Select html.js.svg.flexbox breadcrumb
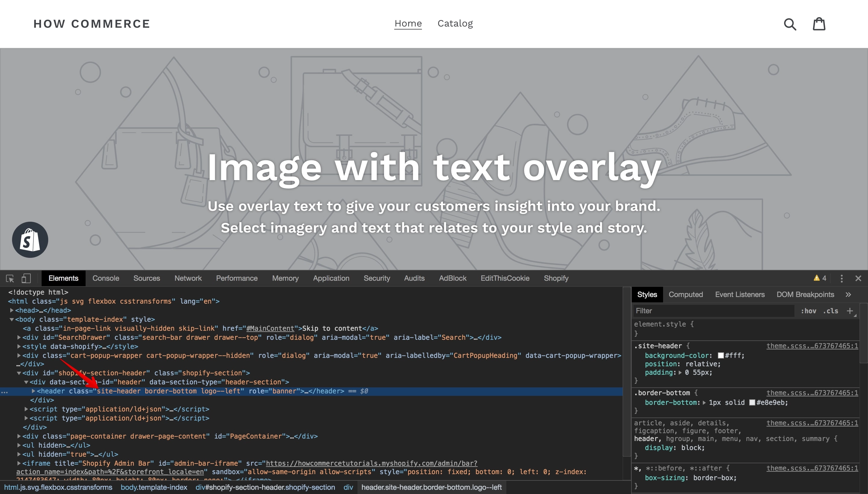This screenshot has width=868, height=494. click(x=58, y=487)
